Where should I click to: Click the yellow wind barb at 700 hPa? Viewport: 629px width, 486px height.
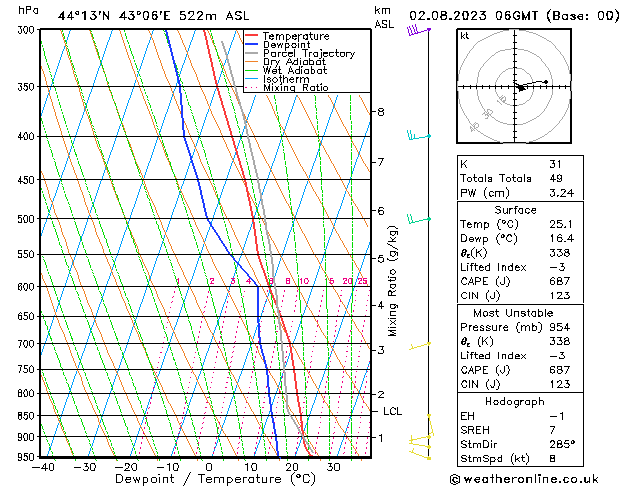click(x=420, y=345)
